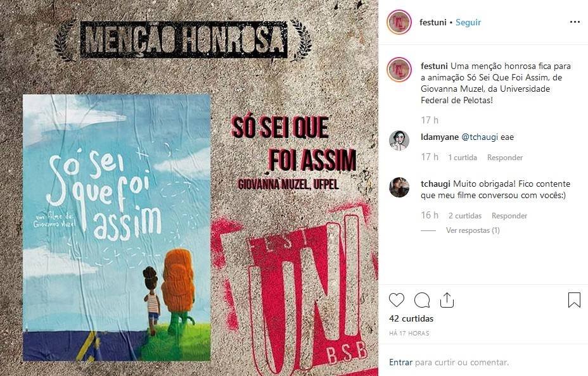Open ldamyane's profile avatar

point(399,141)
